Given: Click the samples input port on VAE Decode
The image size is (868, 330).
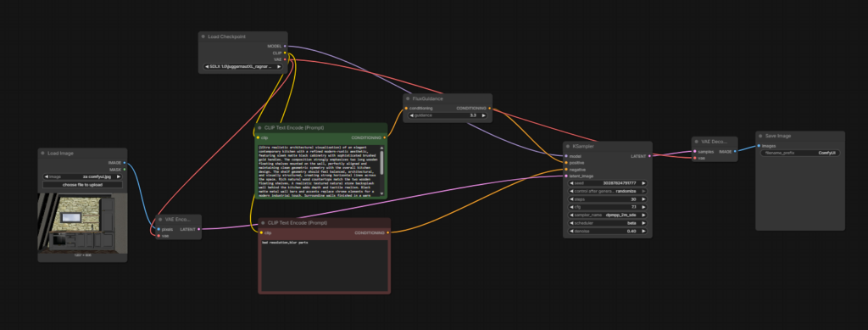Looking at the screenshot, I should [695, 151].
